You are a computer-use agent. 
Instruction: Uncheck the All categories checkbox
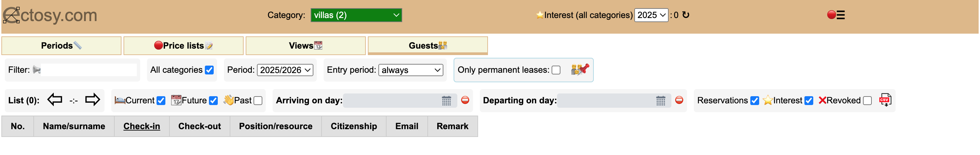(209, 70)
